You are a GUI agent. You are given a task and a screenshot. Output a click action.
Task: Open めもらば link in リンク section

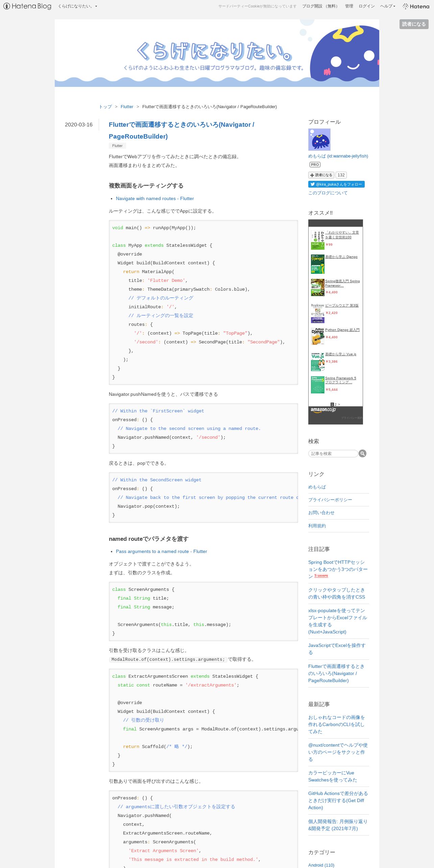(x=317, y=487)
